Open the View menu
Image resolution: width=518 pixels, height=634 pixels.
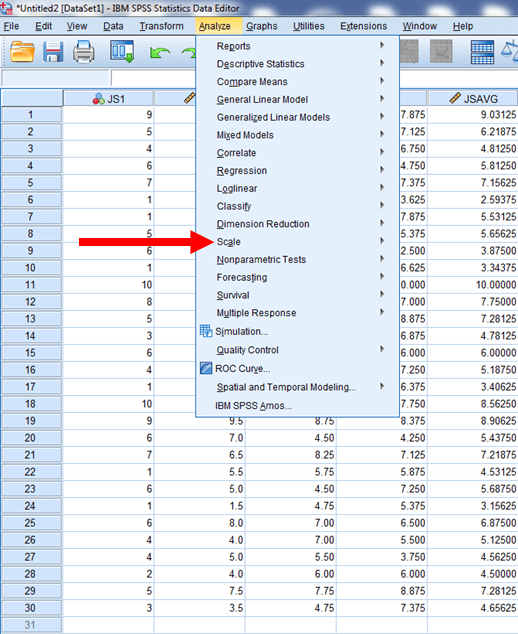pos(77,26)
